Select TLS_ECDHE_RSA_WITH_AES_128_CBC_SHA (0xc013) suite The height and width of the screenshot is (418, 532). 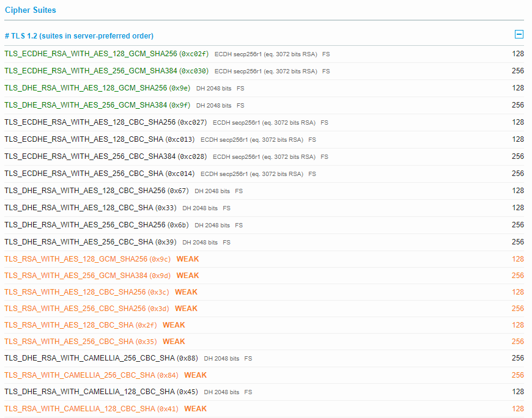[x=100, y=139]
